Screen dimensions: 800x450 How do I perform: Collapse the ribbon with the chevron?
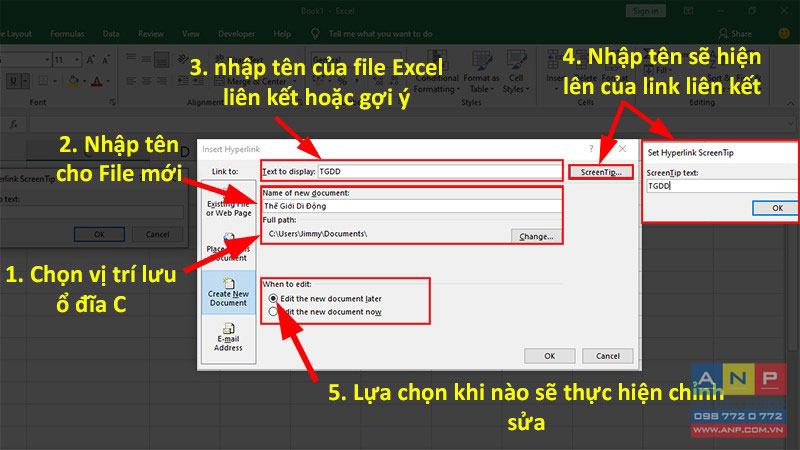tap(790, 103)
